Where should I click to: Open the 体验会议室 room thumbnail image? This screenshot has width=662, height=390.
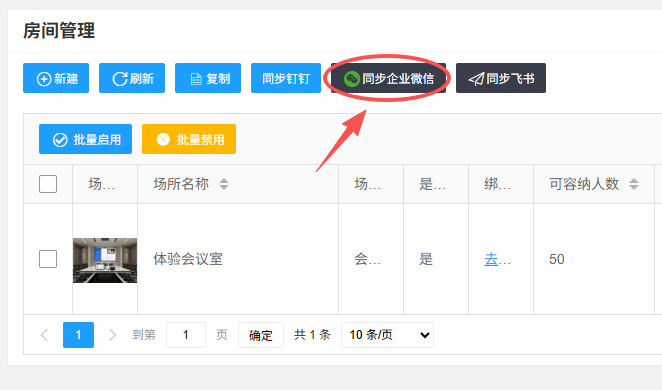tap(105, 260)
